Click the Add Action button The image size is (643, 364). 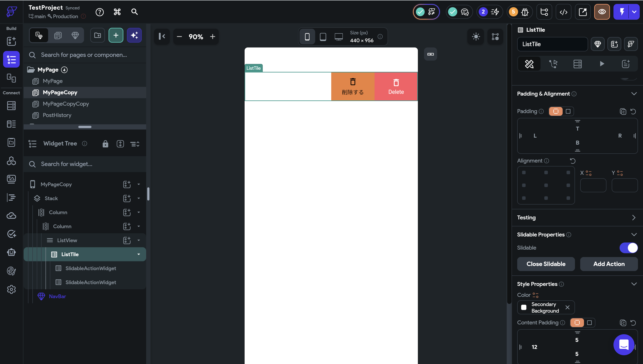(x=609, y=264)
